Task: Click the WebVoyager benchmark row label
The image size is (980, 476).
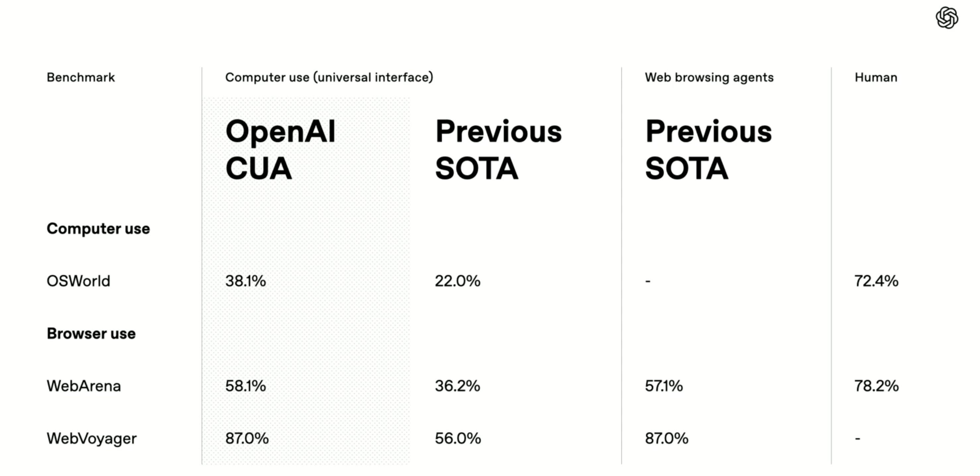Action: coord(92,439)
